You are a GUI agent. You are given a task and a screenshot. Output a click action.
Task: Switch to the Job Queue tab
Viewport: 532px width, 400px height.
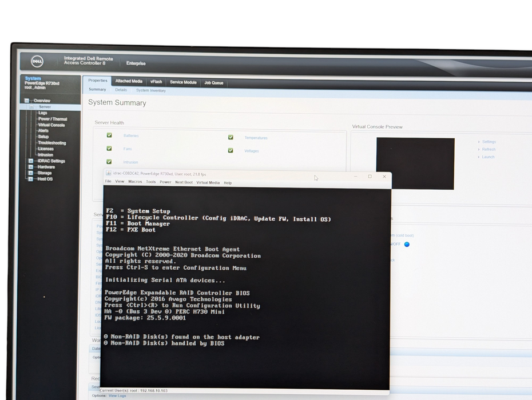[214, 83]
